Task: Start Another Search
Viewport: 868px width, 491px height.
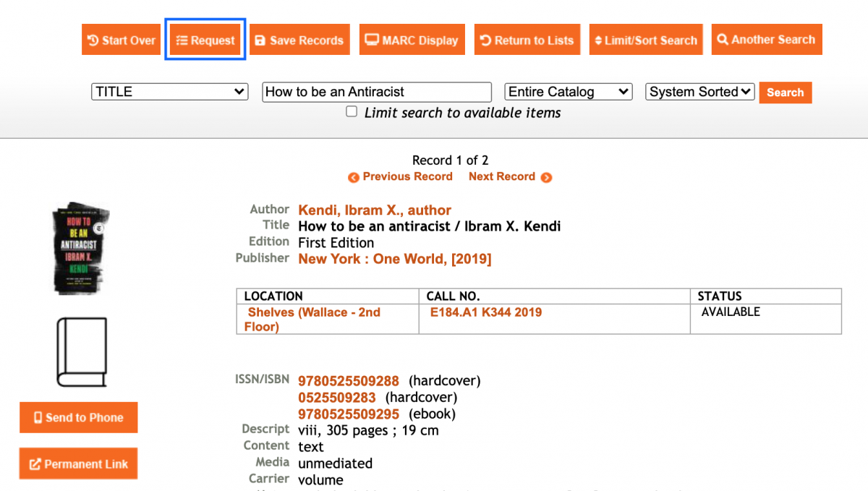Action: (x=766, y=40)
